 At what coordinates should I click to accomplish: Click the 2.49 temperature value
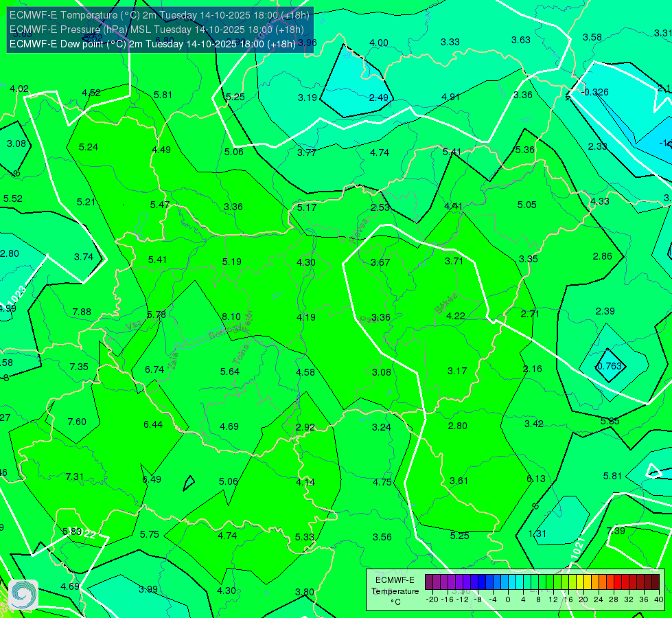378,98
